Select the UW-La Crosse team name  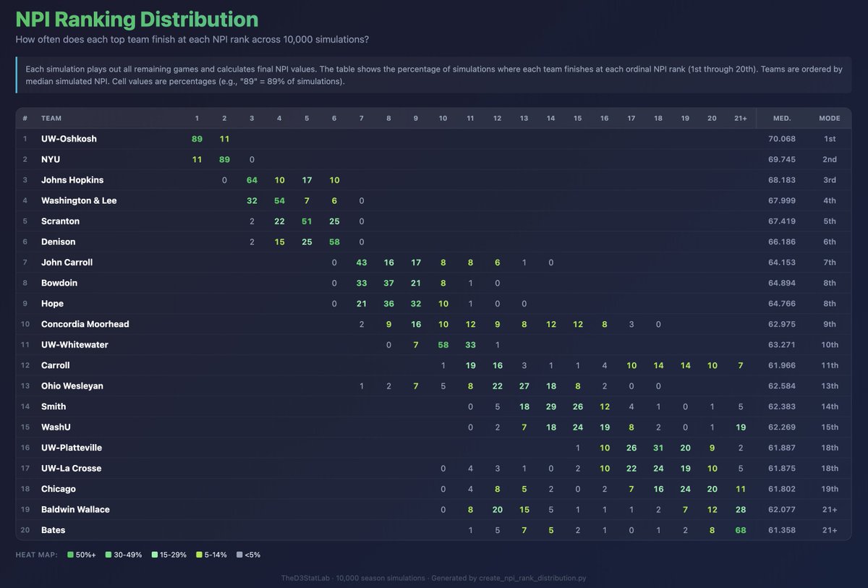pos(71,469)
